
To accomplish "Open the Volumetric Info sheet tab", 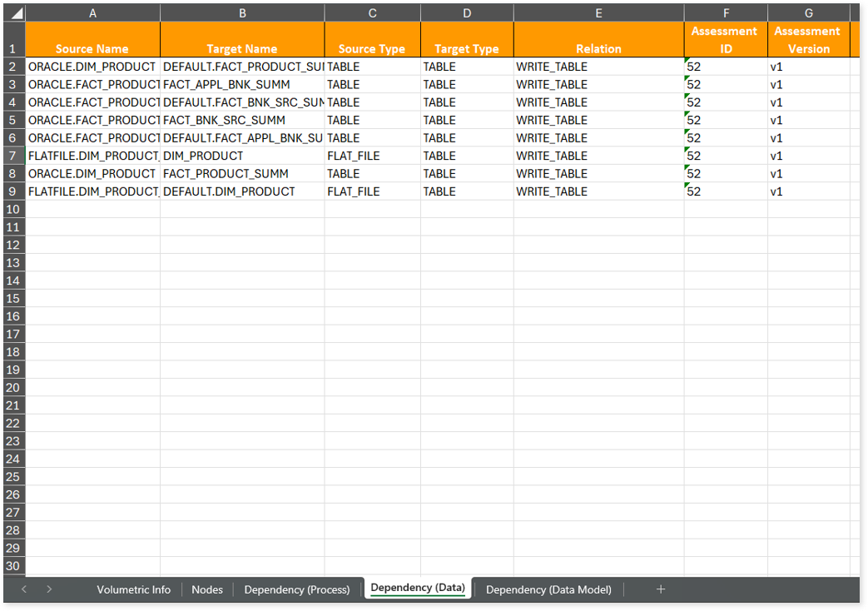I will (x=133, y=589).
